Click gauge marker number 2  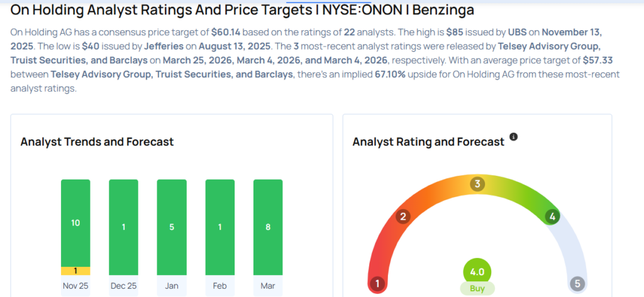[403, 217]
